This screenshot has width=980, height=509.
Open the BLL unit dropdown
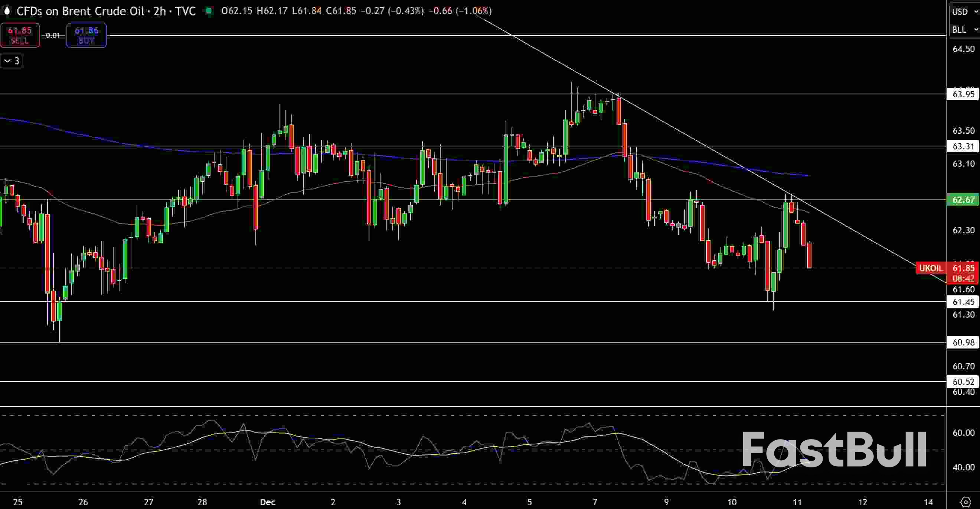coord(964,30)
